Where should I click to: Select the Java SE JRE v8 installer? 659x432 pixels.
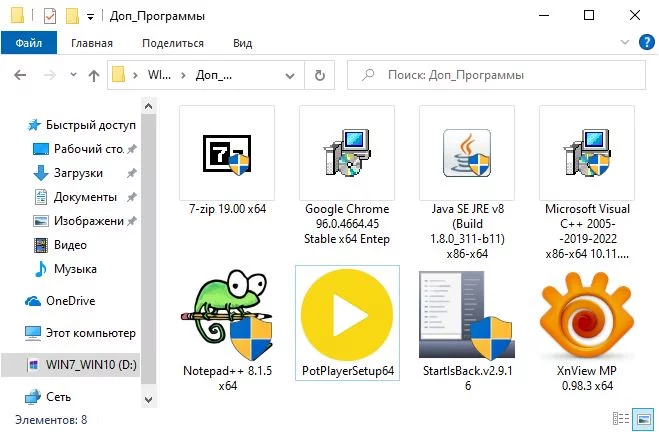(467, 153)
